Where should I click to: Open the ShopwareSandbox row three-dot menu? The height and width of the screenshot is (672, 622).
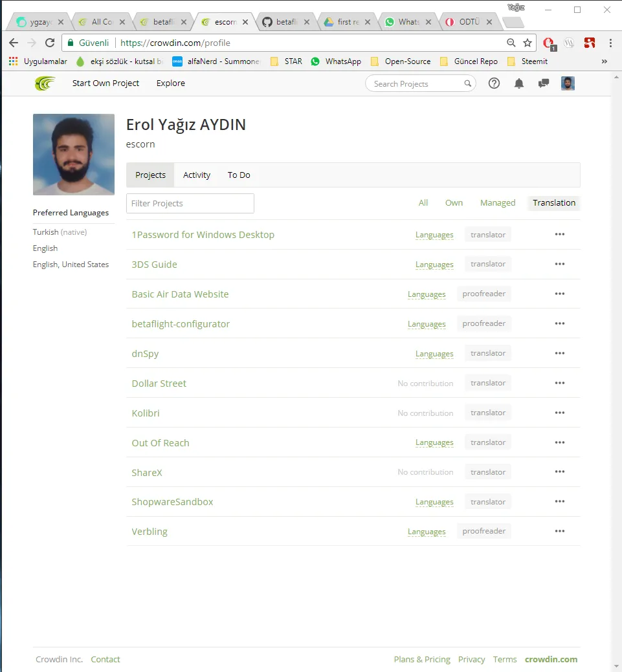click(560, 501)
